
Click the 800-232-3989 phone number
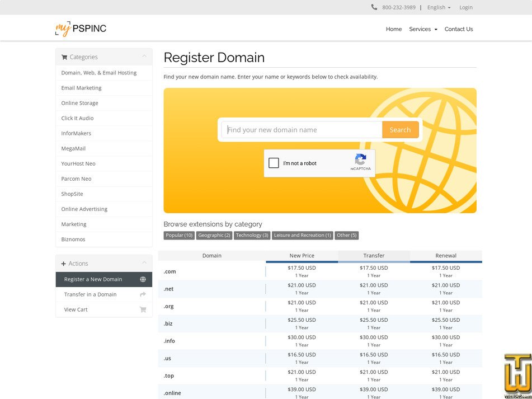pos(399,7)
